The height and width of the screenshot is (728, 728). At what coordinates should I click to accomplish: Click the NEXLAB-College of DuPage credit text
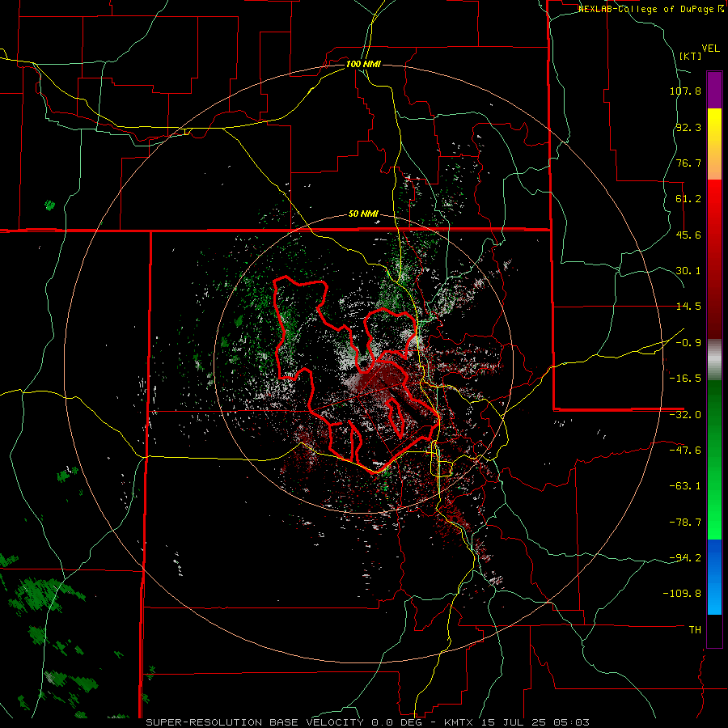[x=650, y=9]
